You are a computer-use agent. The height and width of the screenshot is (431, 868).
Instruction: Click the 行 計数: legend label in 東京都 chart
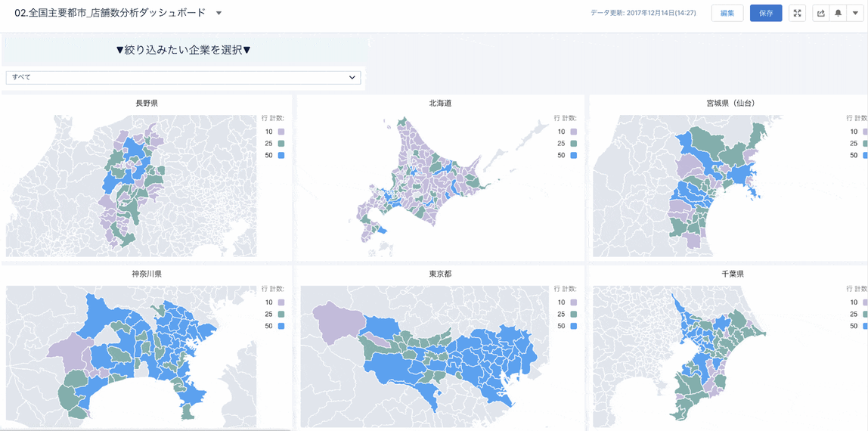[566, 288]
